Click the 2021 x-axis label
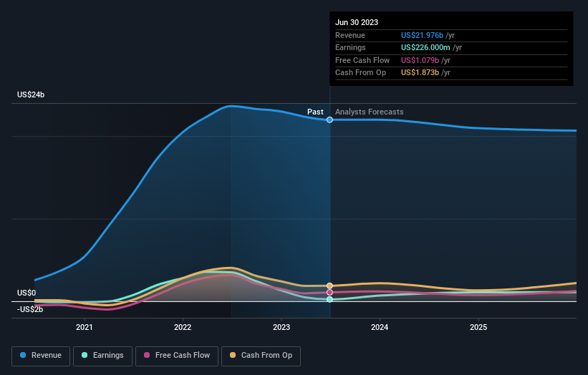 [85, 328]
